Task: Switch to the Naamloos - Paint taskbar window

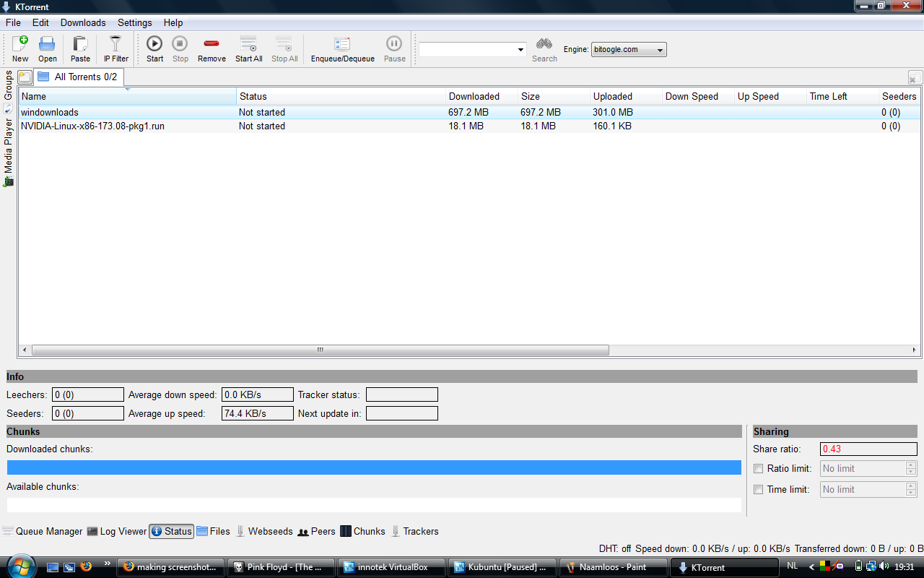Action: (x=612, y=567)
